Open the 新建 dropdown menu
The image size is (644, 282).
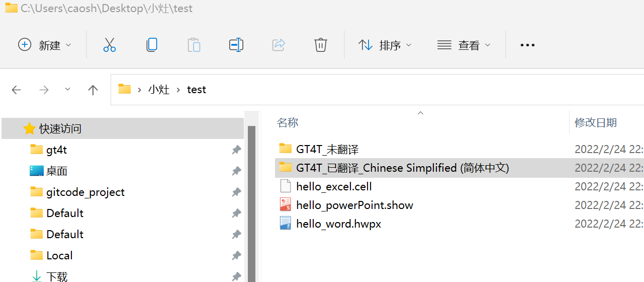coord(45,45)
